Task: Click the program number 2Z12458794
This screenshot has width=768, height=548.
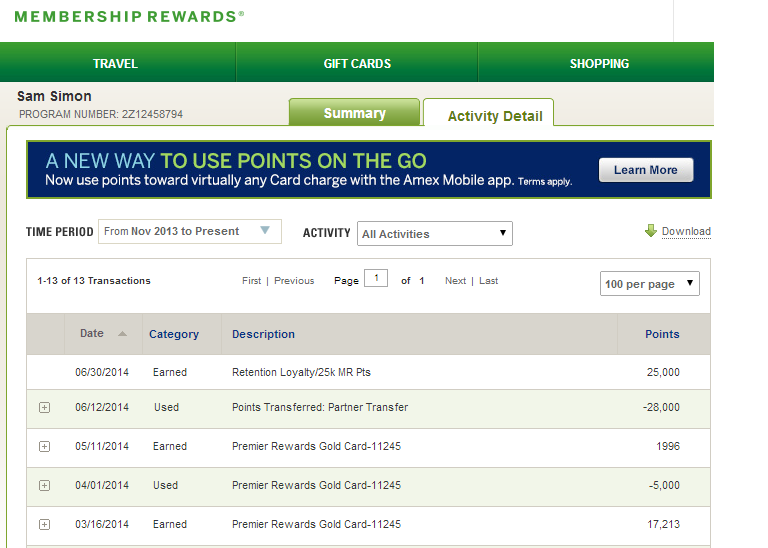Action: 152,114
